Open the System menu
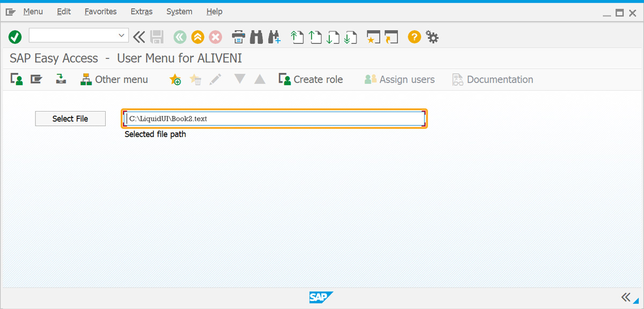Image resolution: width=644 pixels, height=309 pixels. point(179,11)
